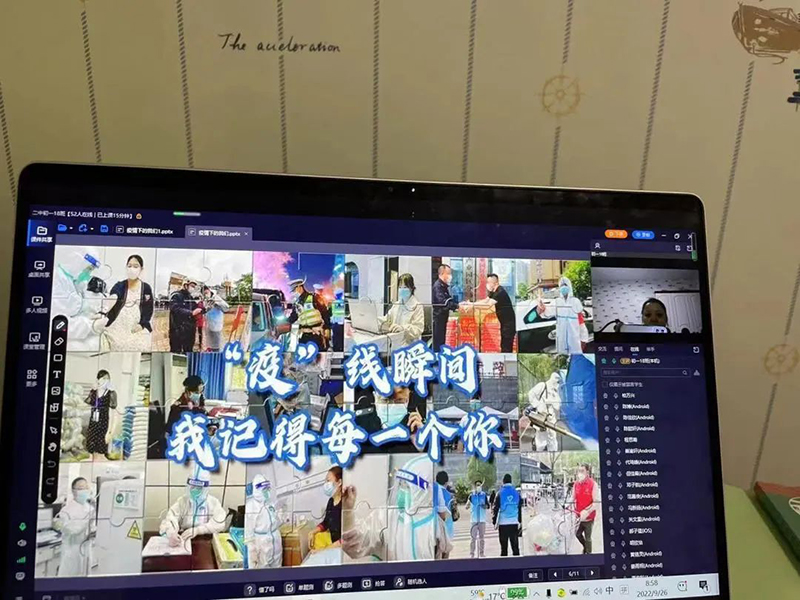Open the taskbar clock 2022/9/26
800x600 pixels.
click(x=653, y=588)
